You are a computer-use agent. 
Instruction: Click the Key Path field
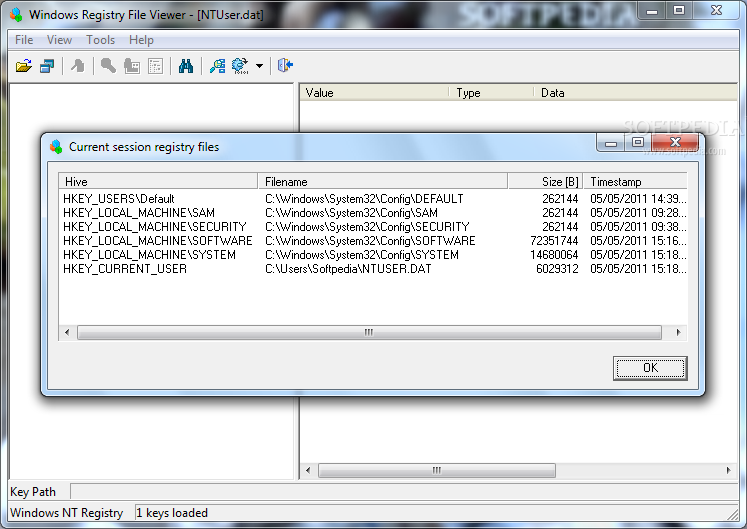pyautogui.click(x=404, y=492)
